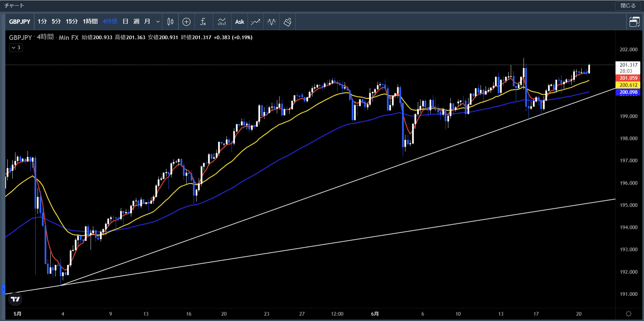Select the 4時間 timeframe
This screenshot has height=321, width=644.
tap(110, 21)
